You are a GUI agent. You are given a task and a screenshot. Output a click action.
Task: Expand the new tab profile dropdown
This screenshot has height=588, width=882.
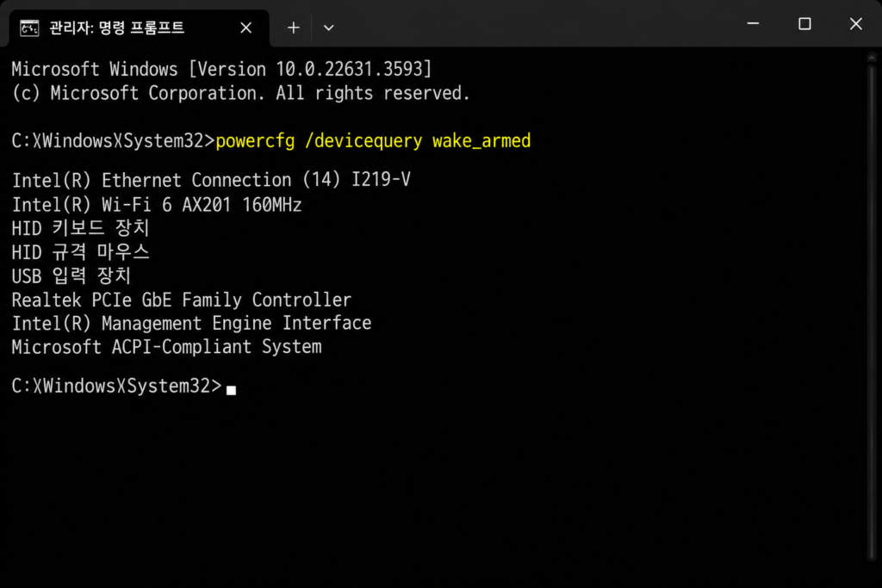point(328,28)
